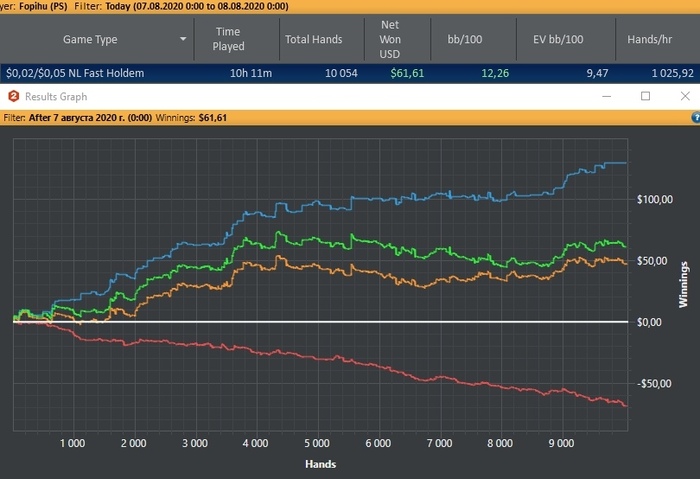Click the 9,47 EV bb/100 cell

[597, 73]
